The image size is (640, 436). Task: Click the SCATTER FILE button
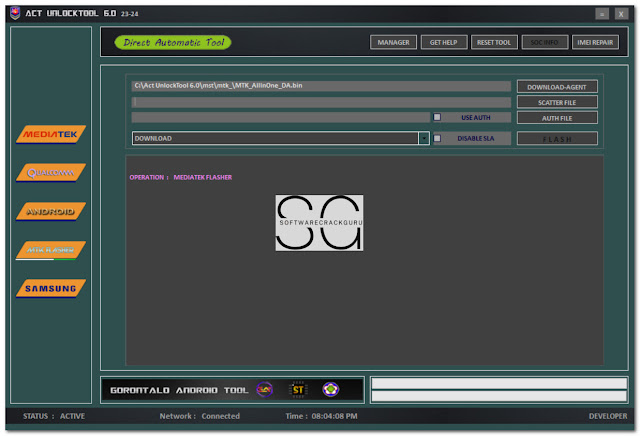pyautogui.click(x=557, y=102)
